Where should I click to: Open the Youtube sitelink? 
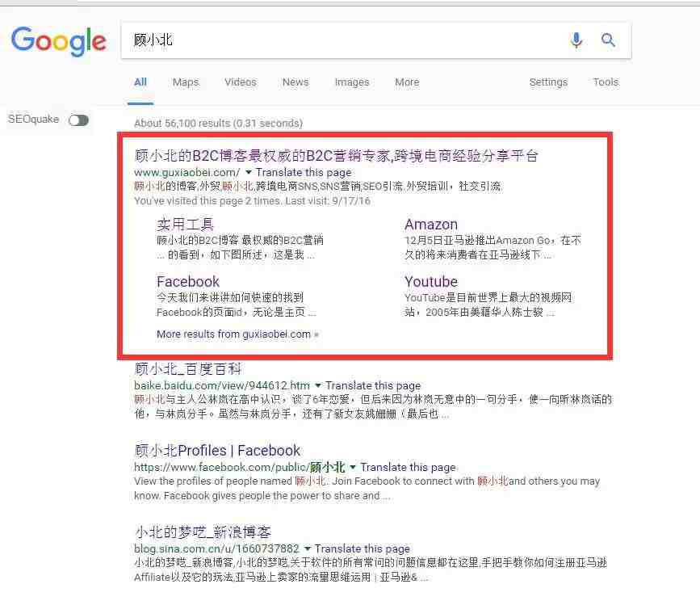pos(431,281)
